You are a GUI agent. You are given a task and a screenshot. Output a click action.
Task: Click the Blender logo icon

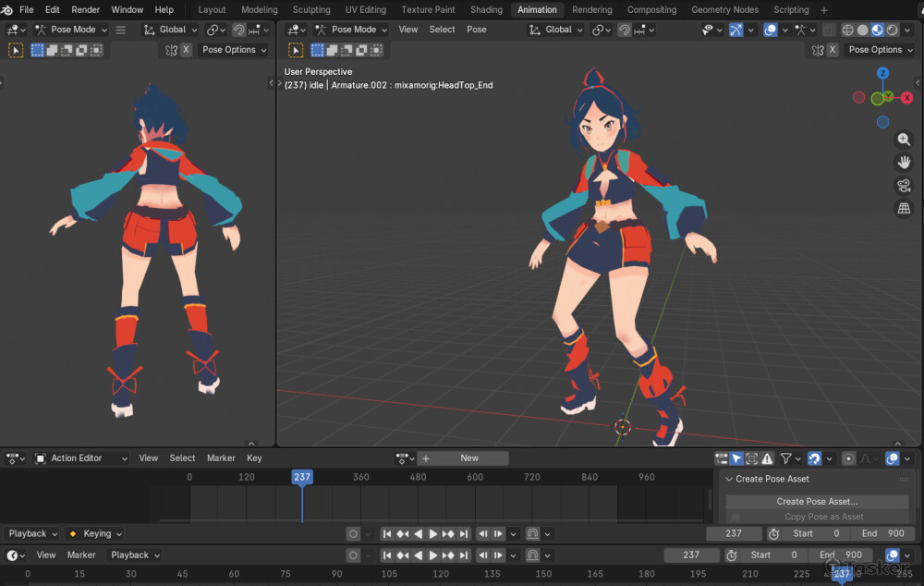point(7,9)
